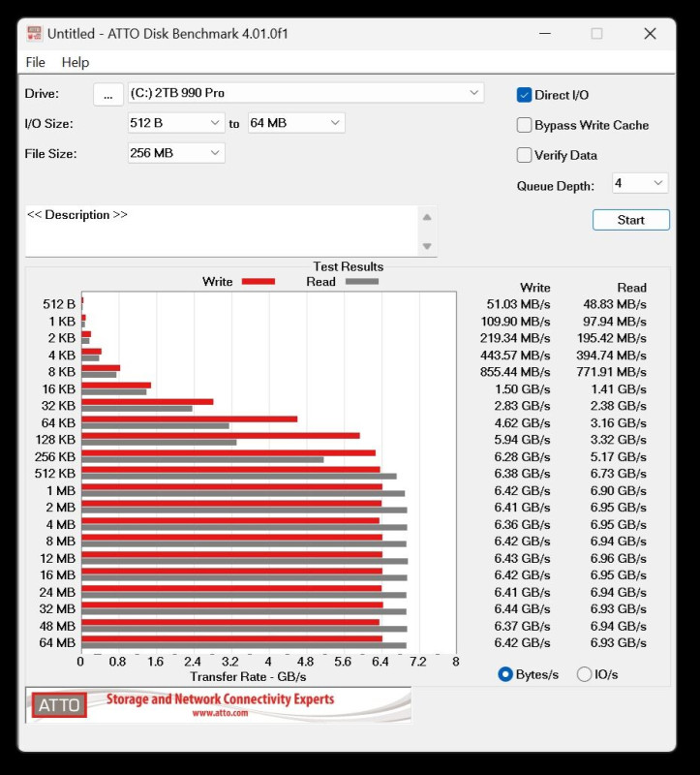
Task: Click the Transfer Rate - GB/s axis label
Action: click(x=248, y=677)
